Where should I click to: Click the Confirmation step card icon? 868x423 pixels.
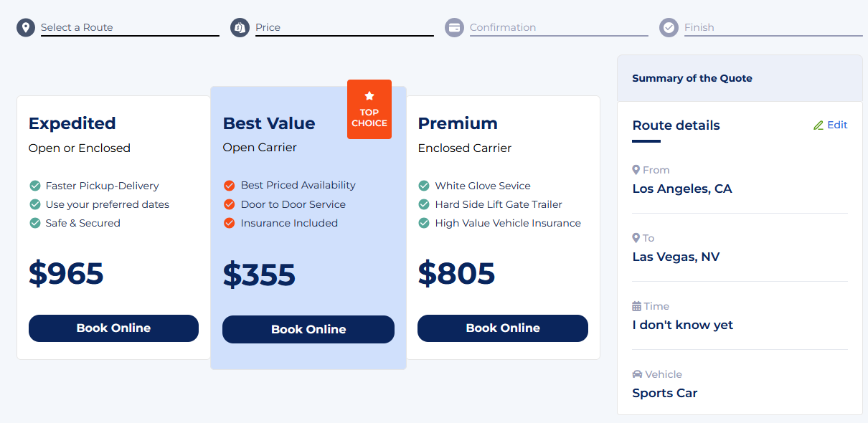[x=454, y=28]
